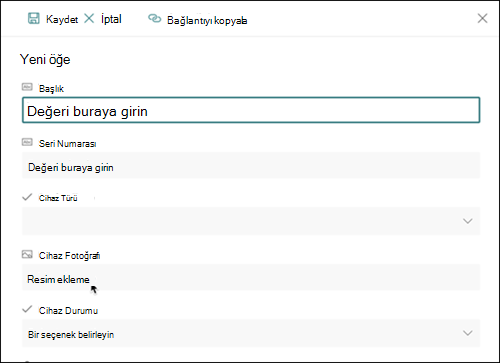Viewport: 500px width, 363px height.
Task: Click the Kaydet button label
Action: (x=62, y=19)
